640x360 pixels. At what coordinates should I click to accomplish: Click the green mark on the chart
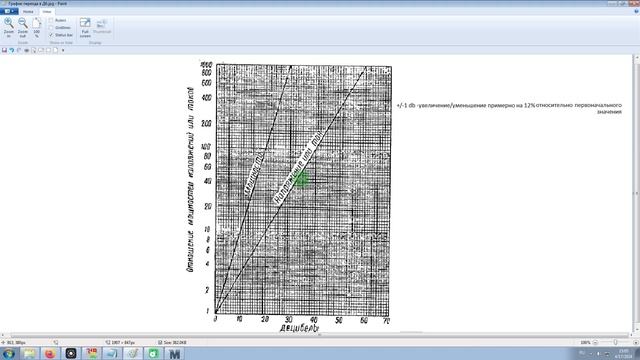pos(302,179)
